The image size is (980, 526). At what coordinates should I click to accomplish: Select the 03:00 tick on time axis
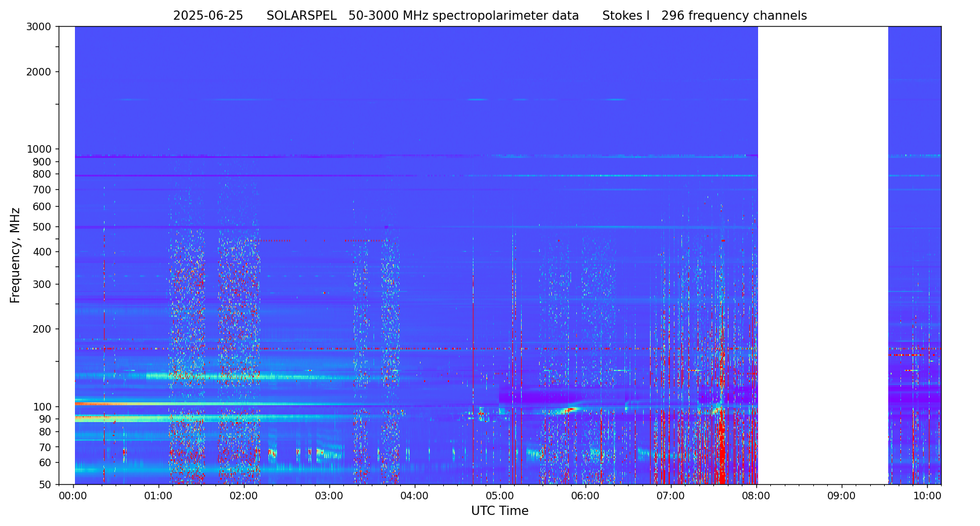click(329, 496)
